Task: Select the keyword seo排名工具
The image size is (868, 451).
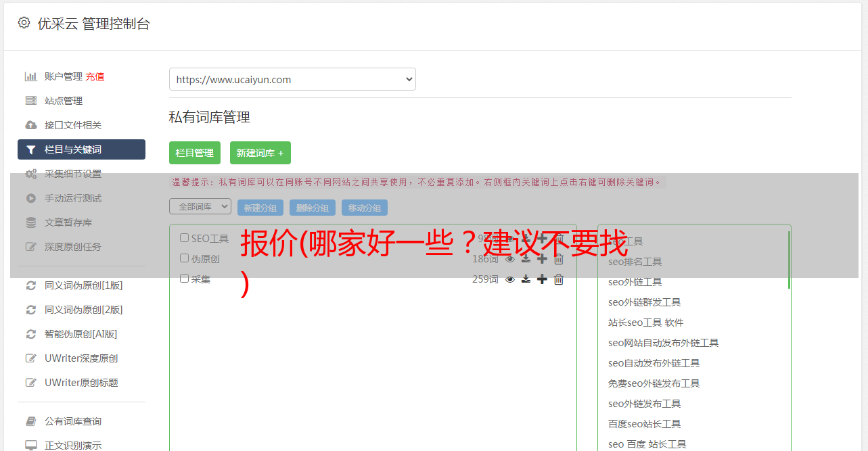Action: tap(635, 262)
